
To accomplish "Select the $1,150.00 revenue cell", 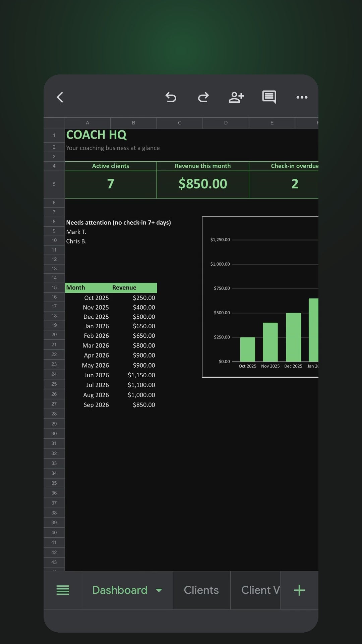I will [x=133, y=375].
